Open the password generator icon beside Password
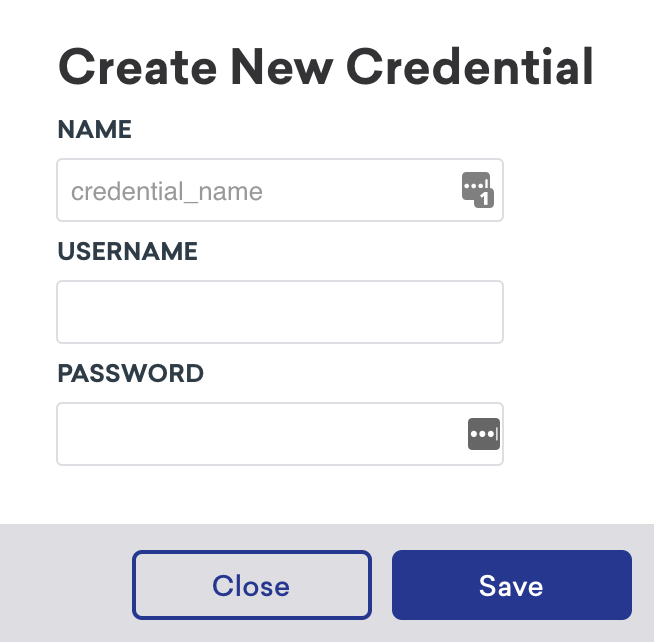Image resolution: width=654 pixels, height=642 pixels. point(483,434)
